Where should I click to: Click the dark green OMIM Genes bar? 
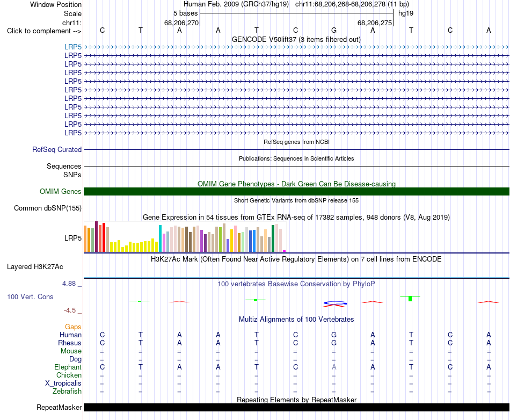(x=296, y=191)
